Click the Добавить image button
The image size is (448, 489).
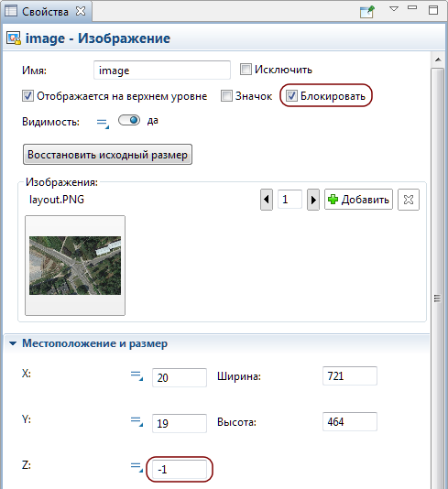358,200
